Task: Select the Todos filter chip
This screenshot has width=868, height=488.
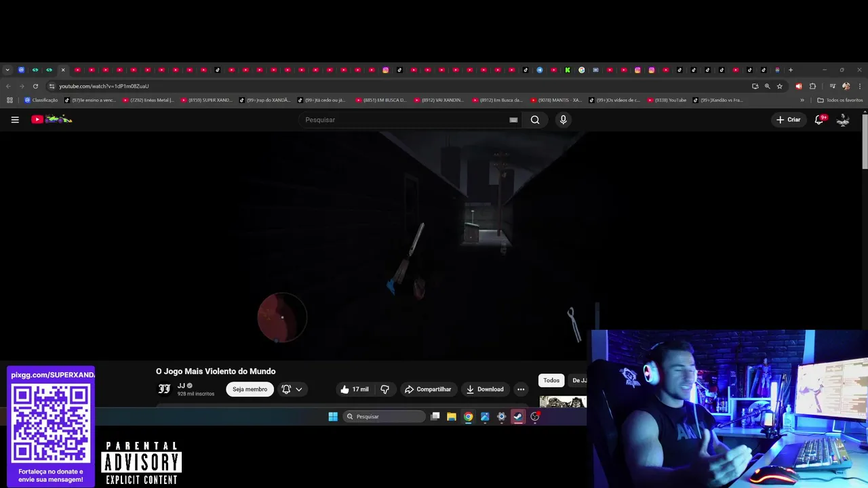Action: coord(551,380)
